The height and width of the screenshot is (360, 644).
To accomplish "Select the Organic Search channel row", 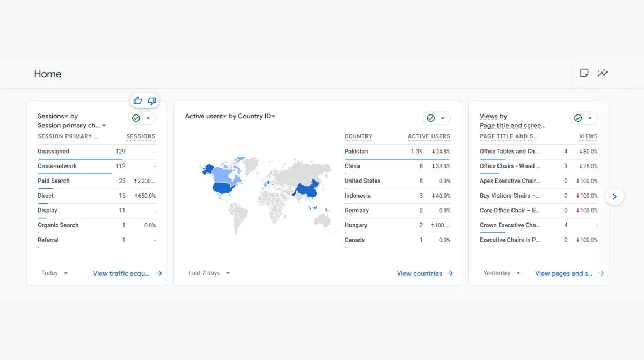I will pyautogui.click(x=97, y=226).
